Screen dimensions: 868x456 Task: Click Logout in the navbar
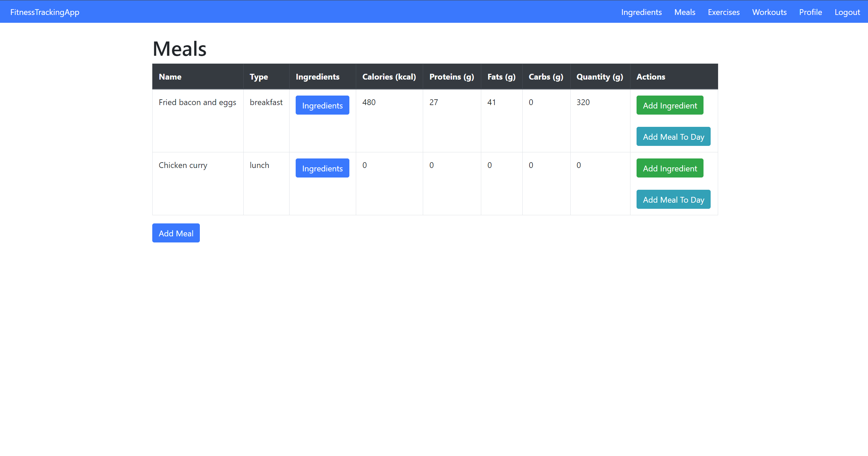coord(847,12)
